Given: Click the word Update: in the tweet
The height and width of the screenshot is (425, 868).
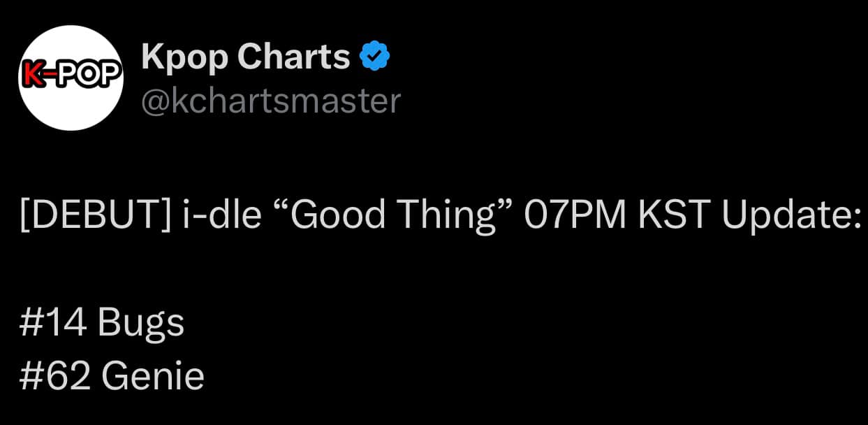Looking at the screenshot, I should pyautogui.click(x=791, y=216).
